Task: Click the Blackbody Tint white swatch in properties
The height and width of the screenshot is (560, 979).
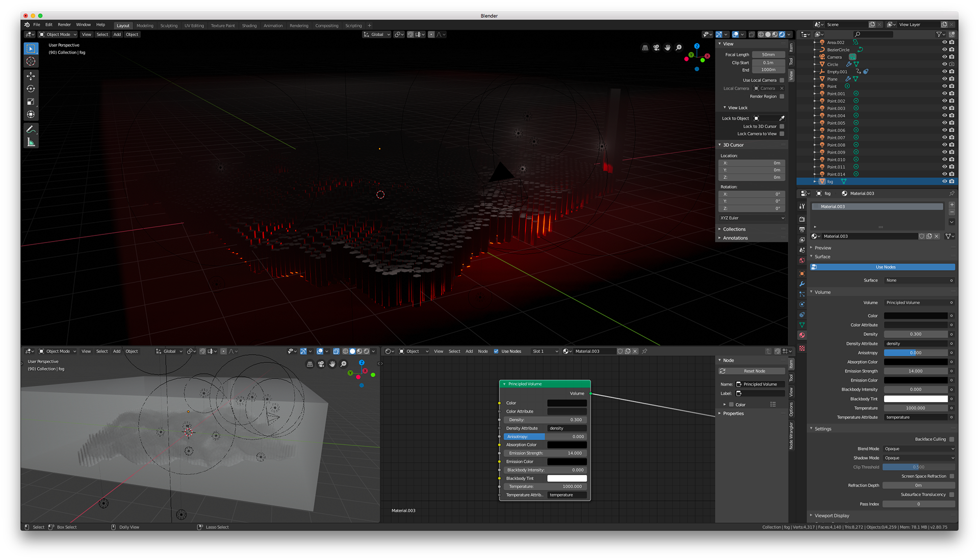Action: (x=915, y=399)
